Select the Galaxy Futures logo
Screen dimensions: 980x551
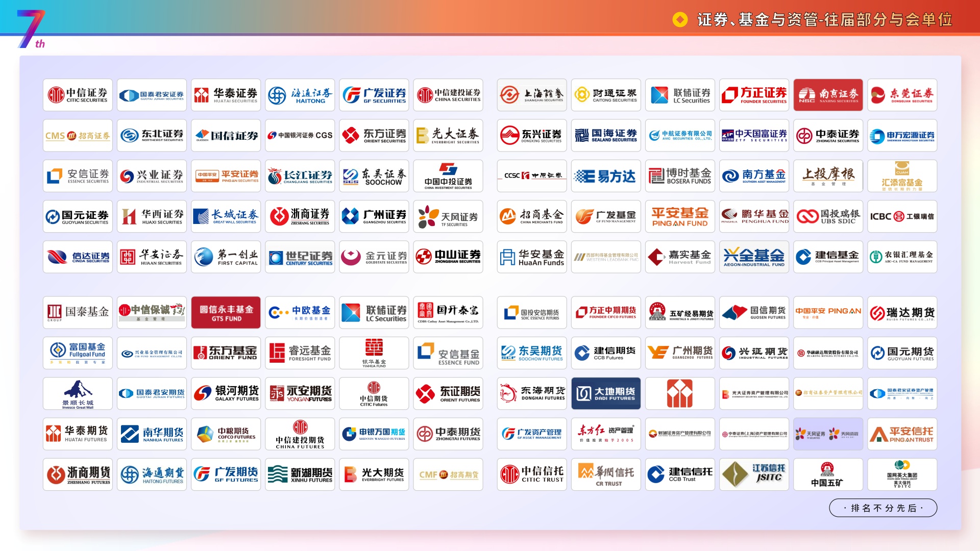coord(226,393)
